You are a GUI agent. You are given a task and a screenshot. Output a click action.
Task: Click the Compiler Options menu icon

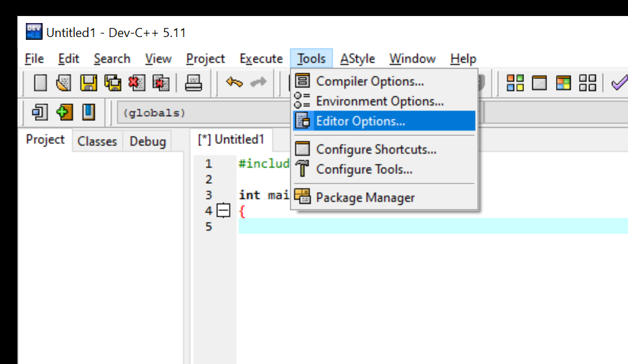[x=302, y=80]
